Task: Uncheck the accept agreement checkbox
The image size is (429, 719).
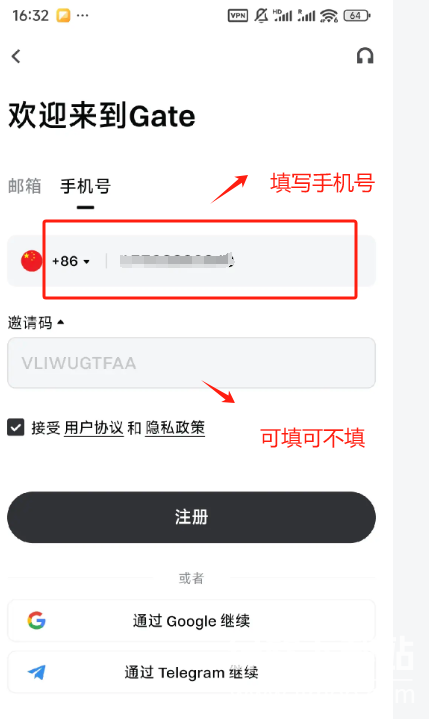Action: 16,427
